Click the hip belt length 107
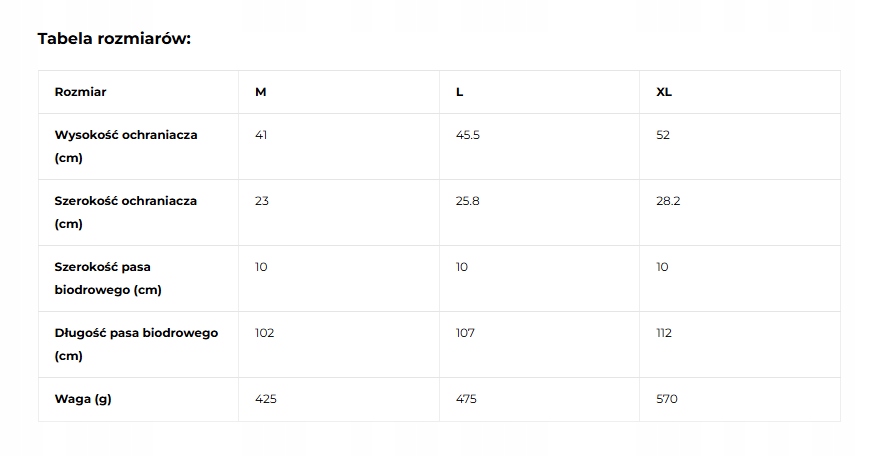877x456 pixels. point(465,333)
